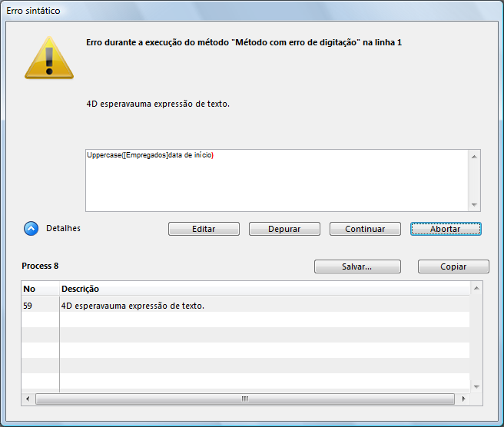Click the error list scroll down arrow
Image resolution: width=504 pixels, height=427 pixels.
pyautogui.click(x=476, y=386)
